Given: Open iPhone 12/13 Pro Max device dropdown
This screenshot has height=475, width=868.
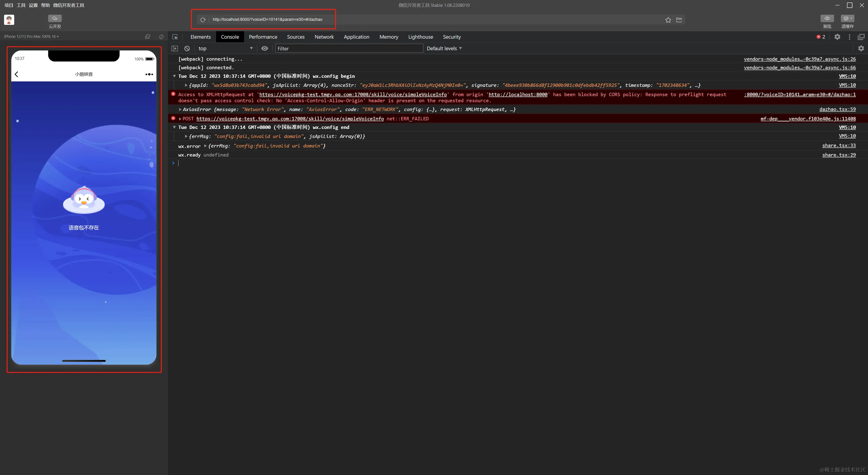Looking at the screenshot, I should (31, 36).
